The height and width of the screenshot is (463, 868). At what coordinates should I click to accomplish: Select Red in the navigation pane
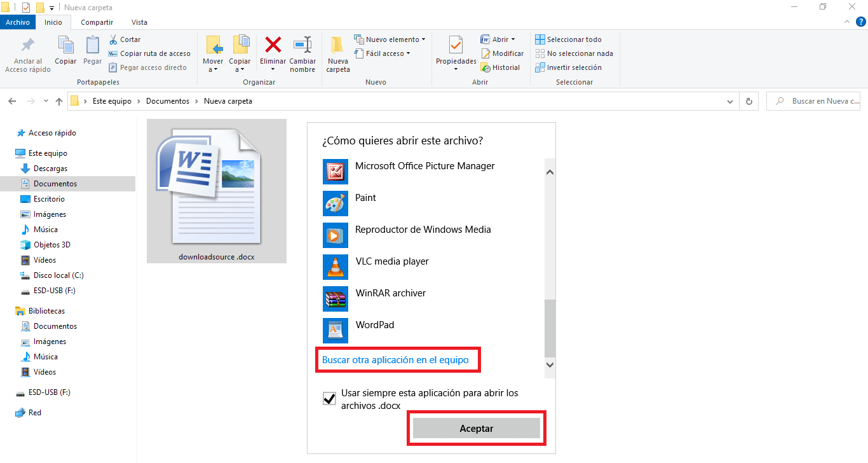(x=29, y=413)
